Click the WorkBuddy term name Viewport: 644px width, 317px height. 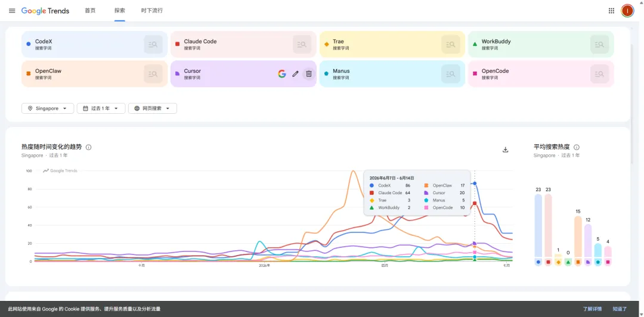(x=496, y=42)
